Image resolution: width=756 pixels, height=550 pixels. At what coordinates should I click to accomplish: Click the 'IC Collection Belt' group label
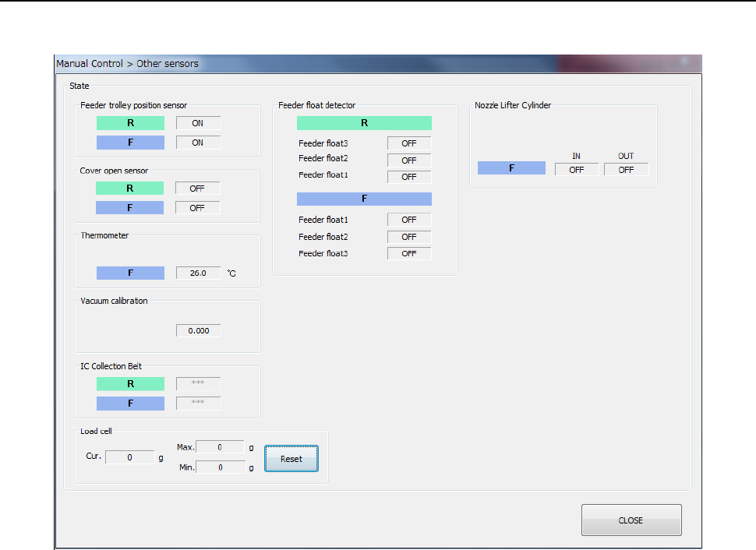coord(111,366)
